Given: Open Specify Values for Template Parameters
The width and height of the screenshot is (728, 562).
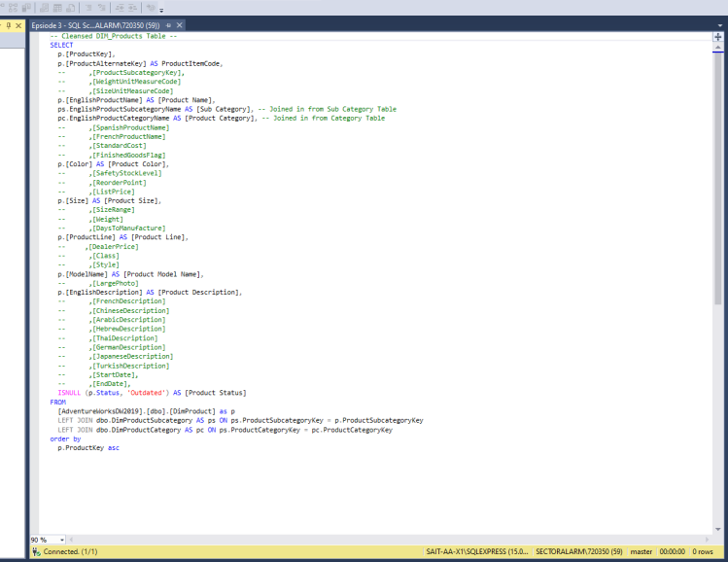Looking at the screenshot, I should pos(151,8).
